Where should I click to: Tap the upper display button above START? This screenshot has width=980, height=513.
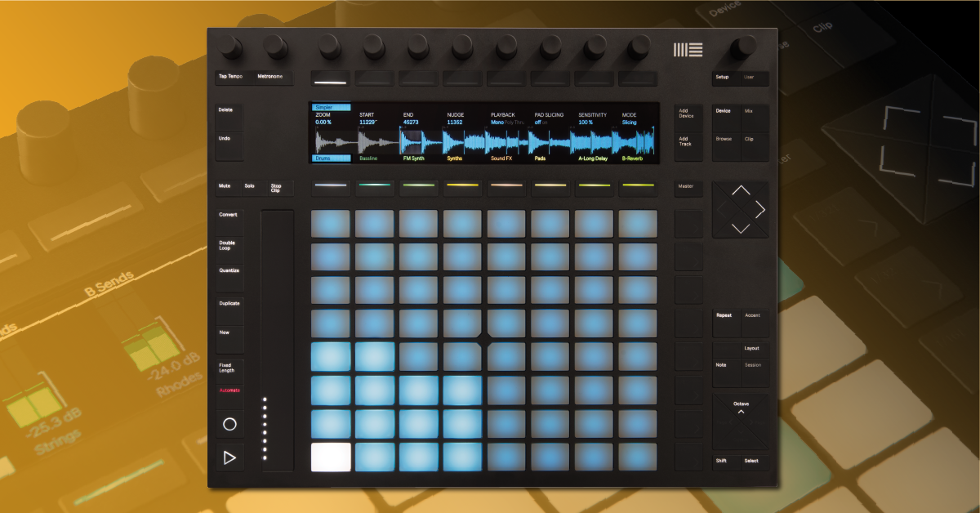coord(374,79)
